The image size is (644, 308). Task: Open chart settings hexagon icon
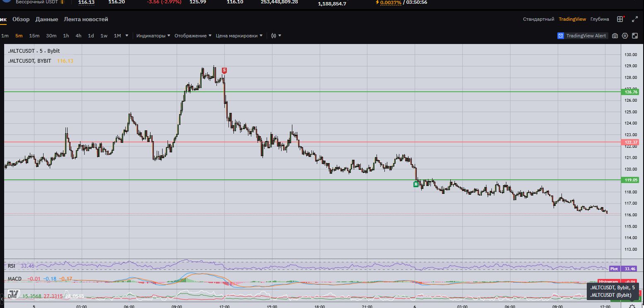[x=625, y=36]
